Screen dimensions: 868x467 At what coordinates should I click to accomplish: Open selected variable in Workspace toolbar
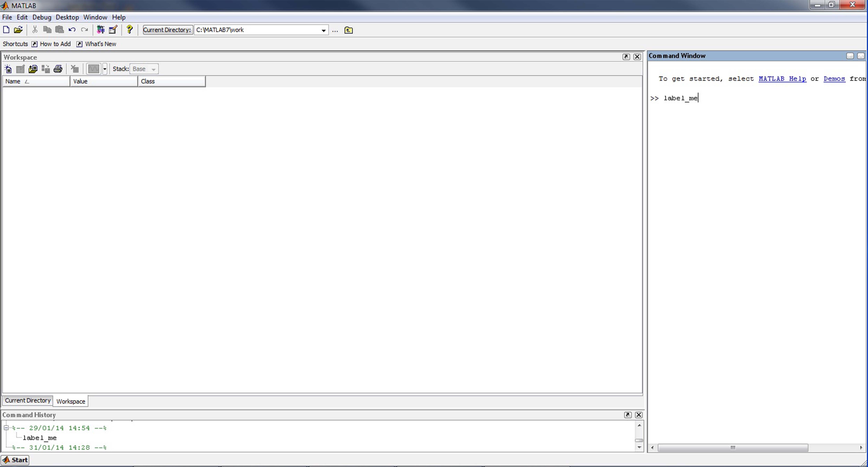pos(21,69)
